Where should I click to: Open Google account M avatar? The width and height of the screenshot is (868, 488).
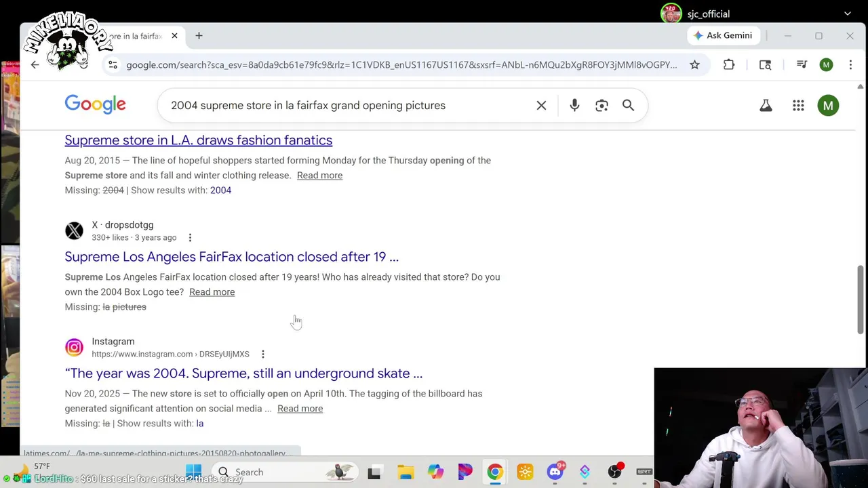pos(828,105)
